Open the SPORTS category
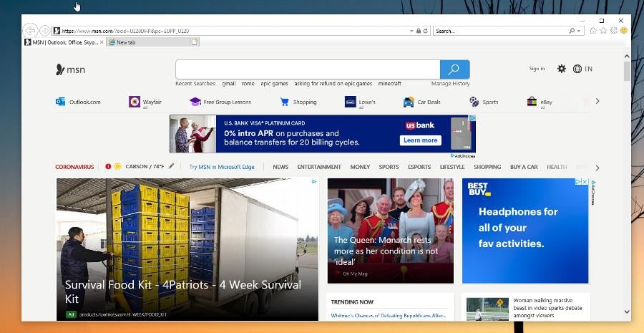Screen dimensions: 644x333 click(389, 167)
